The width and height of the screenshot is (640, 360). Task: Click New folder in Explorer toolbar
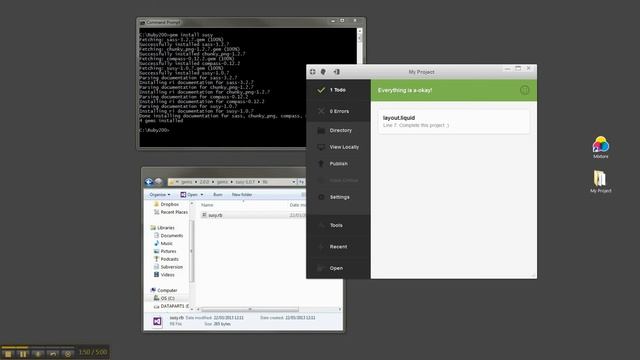[x=242, y=195]
